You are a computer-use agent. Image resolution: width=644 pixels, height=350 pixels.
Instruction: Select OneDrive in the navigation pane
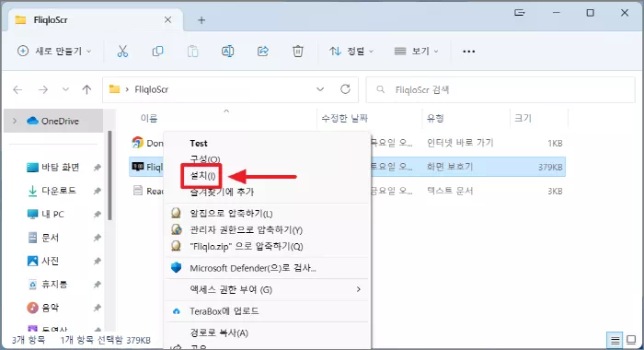pos(52,121)
